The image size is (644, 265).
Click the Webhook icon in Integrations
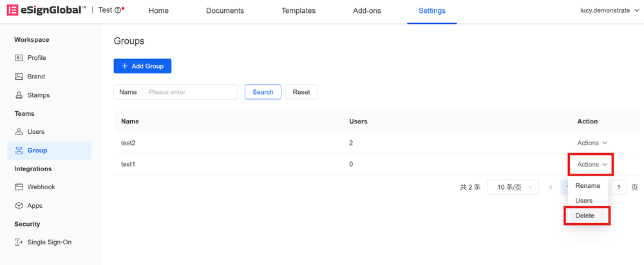19,187
